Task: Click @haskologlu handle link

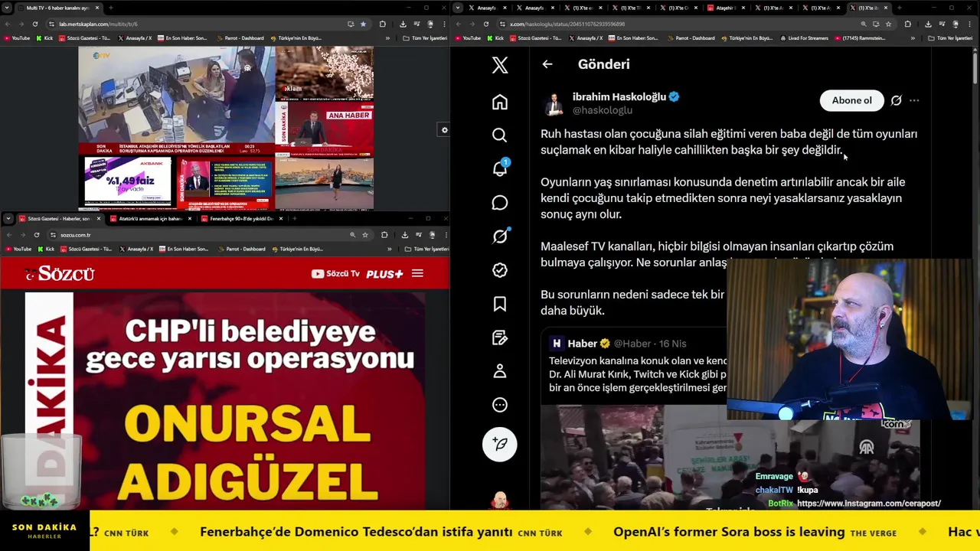Action: click(x=603, y=110)
